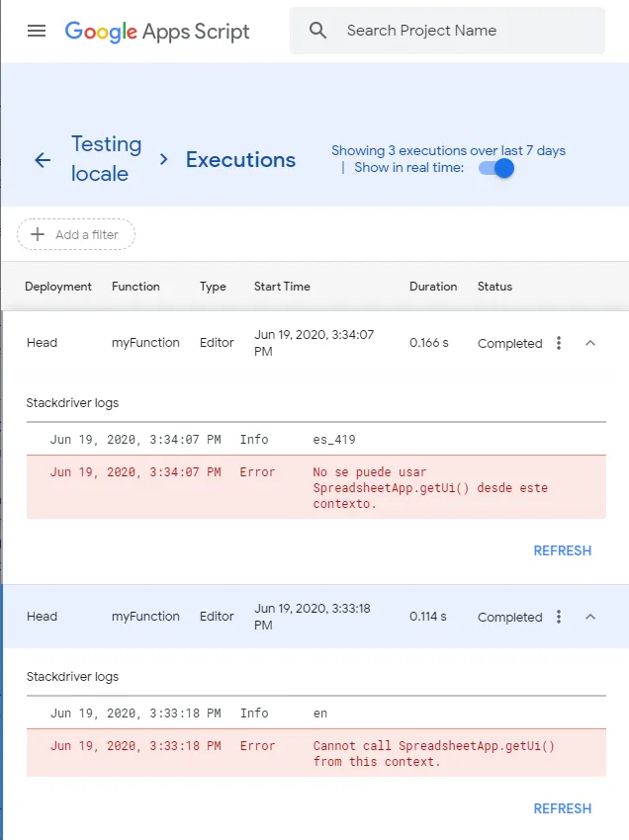Screen dimensions: 629x840
Task: Open the hamburger main menu
Action: pyautogui.click(x=37, y=31)
